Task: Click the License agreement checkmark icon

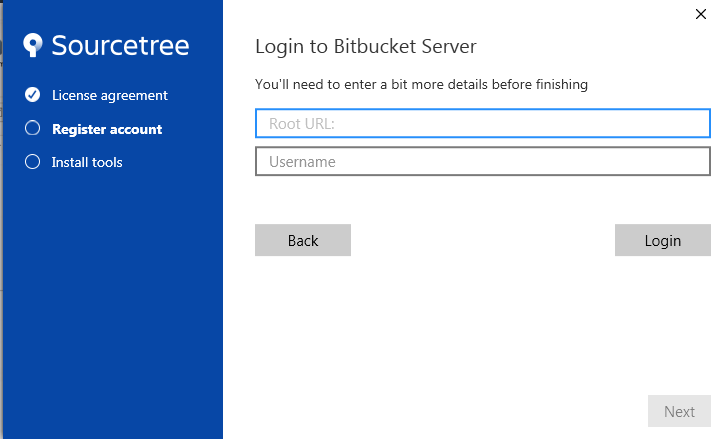Action: click(32, 94)
